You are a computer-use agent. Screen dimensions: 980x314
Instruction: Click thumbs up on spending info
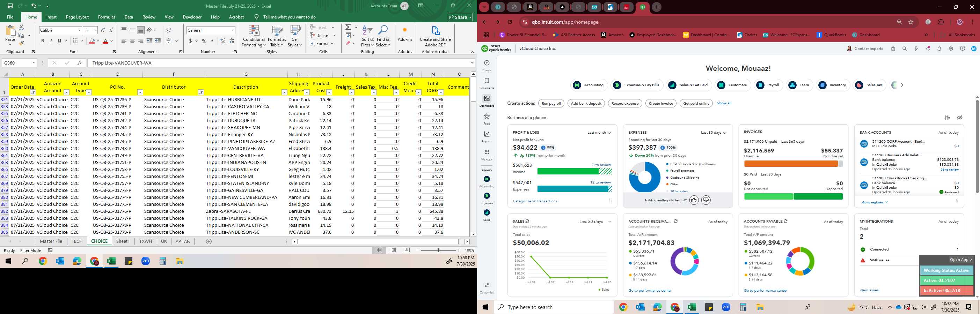coord(694,200)
